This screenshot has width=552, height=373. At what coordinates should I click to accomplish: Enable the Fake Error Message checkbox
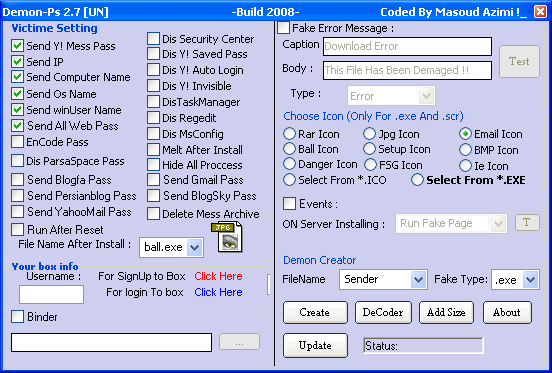pos(283,28)
